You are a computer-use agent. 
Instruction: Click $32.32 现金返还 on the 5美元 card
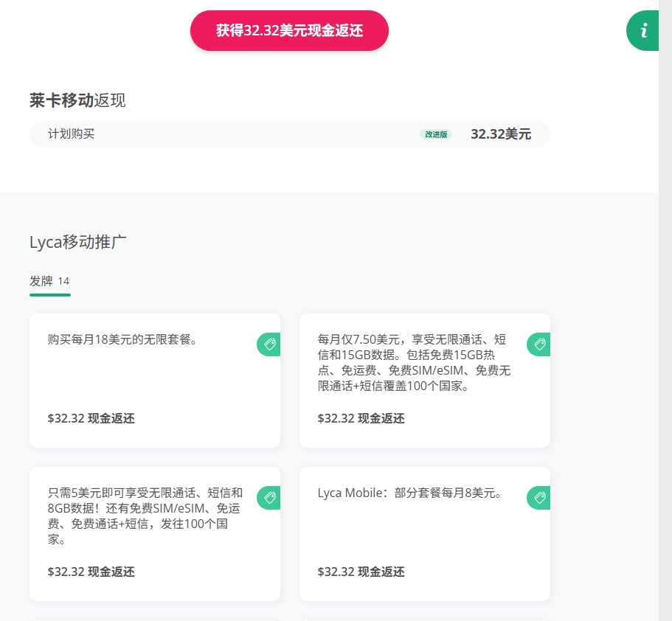(91, 572)
